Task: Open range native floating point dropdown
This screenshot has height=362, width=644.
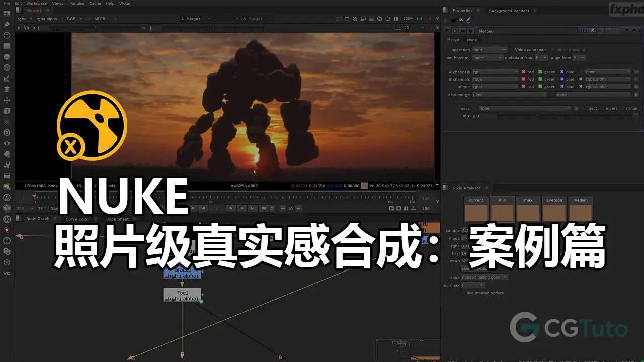Action: coord(485,277)
